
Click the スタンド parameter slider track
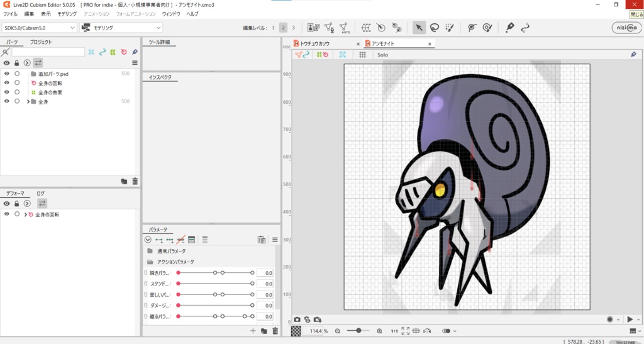pyautogui.click(x=215, y=284)
